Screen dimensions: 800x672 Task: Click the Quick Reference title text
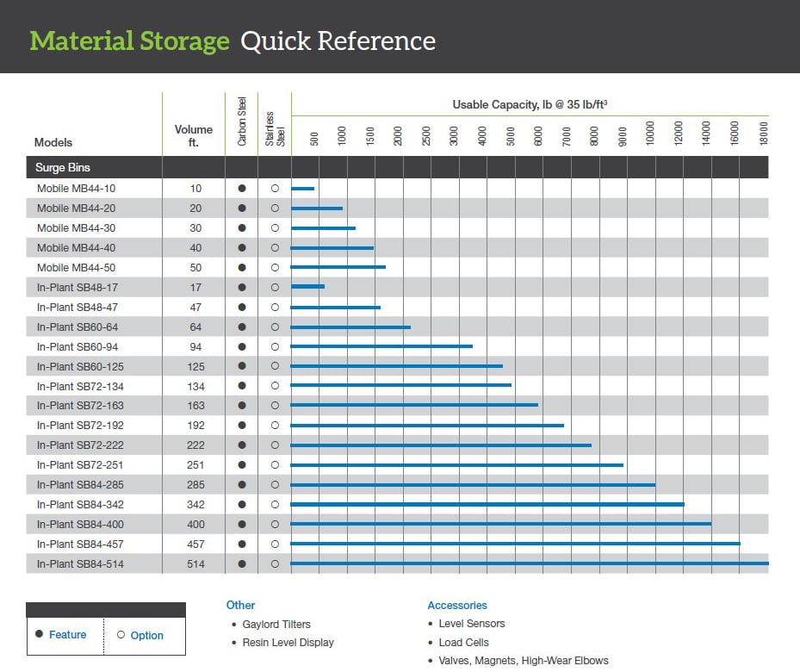338,40
